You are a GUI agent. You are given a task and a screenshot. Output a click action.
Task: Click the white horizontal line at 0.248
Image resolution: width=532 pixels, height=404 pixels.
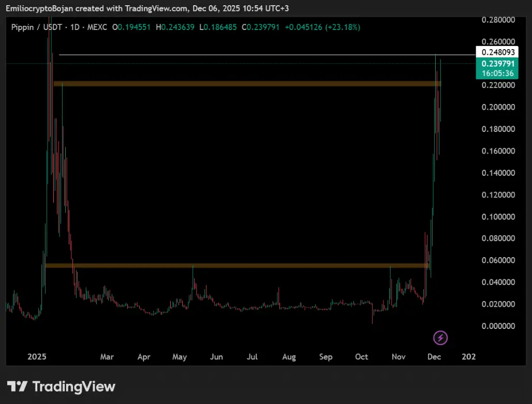(x=267, y=55)
